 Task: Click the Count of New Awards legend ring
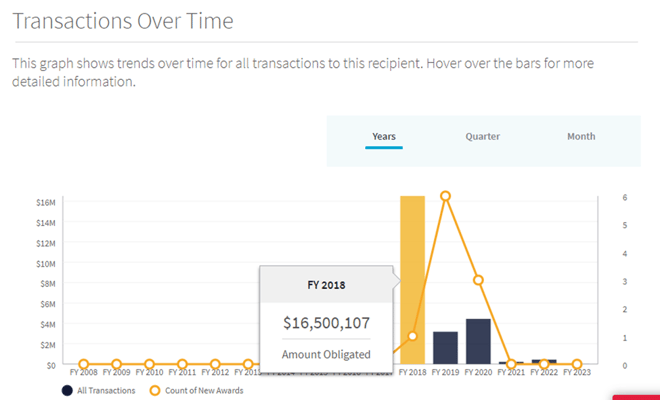pyautogui.click(x=155, y=391)
